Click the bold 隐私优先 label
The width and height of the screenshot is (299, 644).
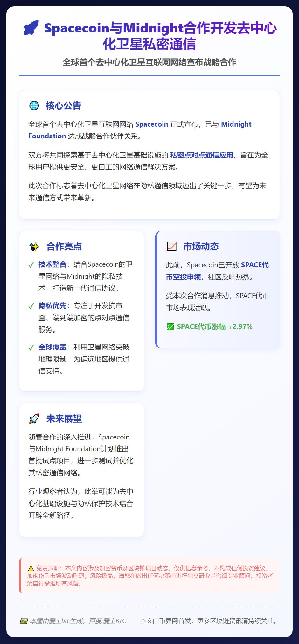52,306
